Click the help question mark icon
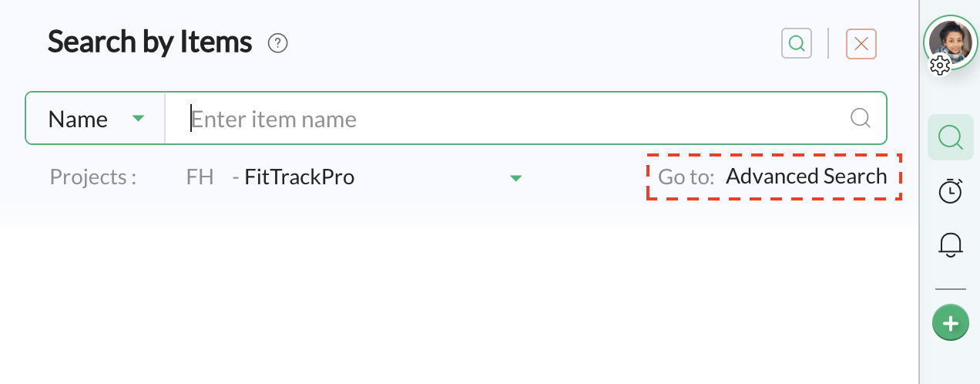Viewport: 980px width, 384px height. pyautogui.click(x=277, y=43)
